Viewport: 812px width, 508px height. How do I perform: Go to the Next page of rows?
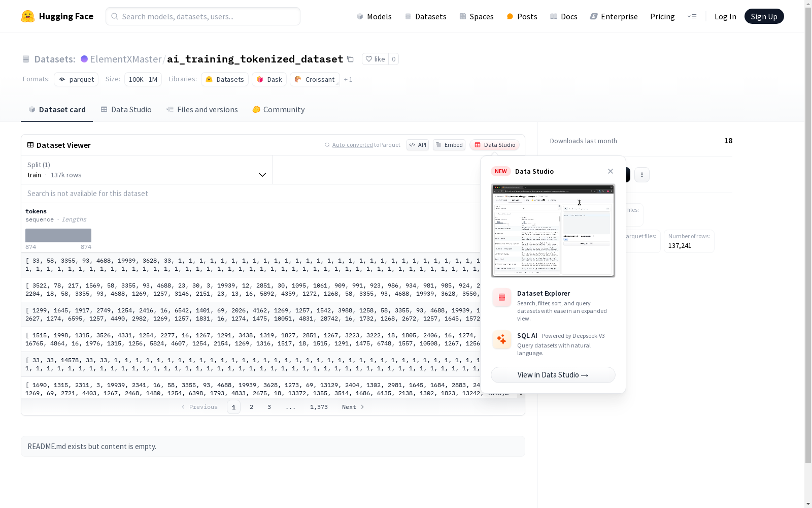click(353, 407)
